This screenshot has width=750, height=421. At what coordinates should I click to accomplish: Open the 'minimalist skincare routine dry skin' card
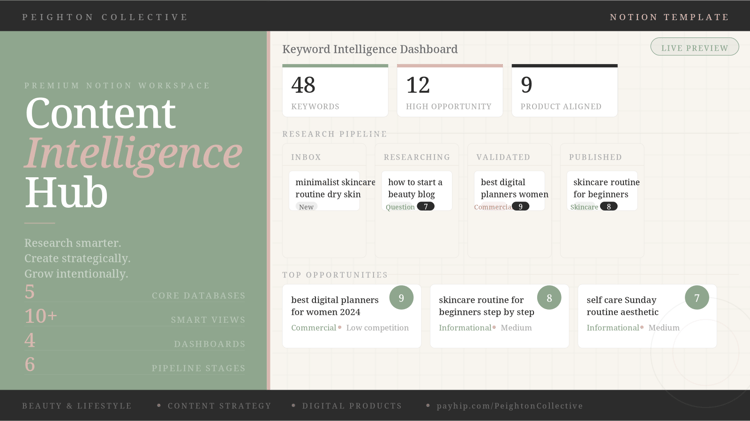[x=324, y=191]
